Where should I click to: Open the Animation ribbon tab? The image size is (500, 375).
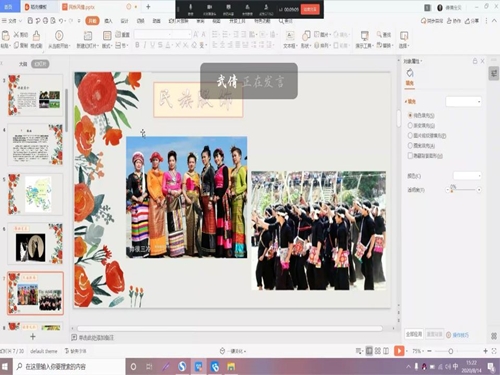coord(156,21)
